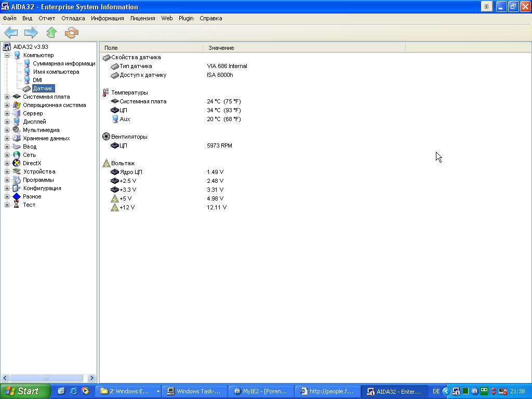The height and width of the screenshot is (399, 532).
Task: Click the DE language indicator in tray
Action: coord(436,392)
